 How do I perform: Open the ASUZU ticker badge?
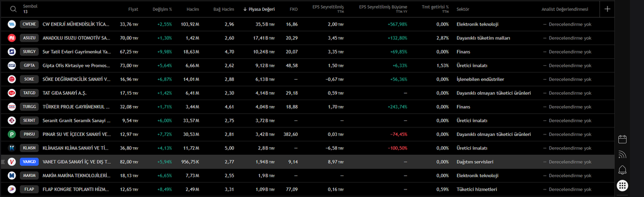click(x=28, y=38)
